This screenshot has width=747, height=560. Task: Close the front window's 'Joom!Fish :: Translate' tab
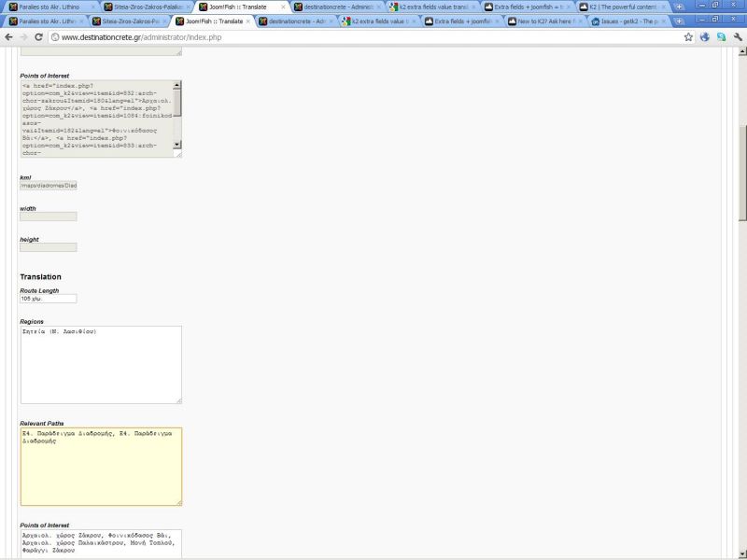tap(247, 21)
